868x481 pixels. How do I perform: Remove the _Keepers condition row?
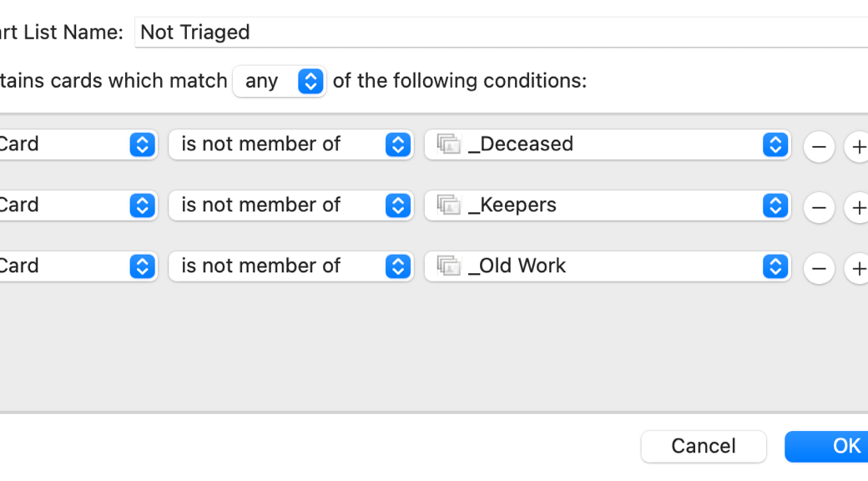click(819, 208)
